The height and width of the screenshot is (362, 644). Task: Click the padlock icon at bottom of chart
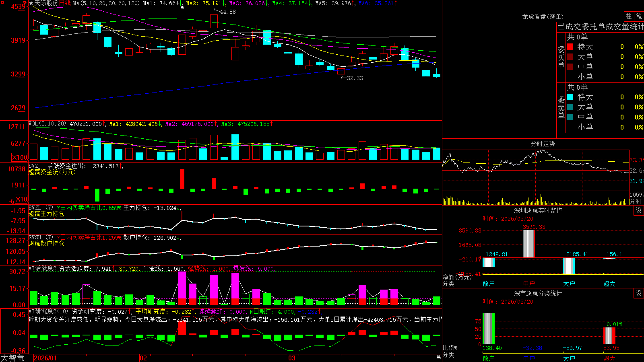coord(439,357)
